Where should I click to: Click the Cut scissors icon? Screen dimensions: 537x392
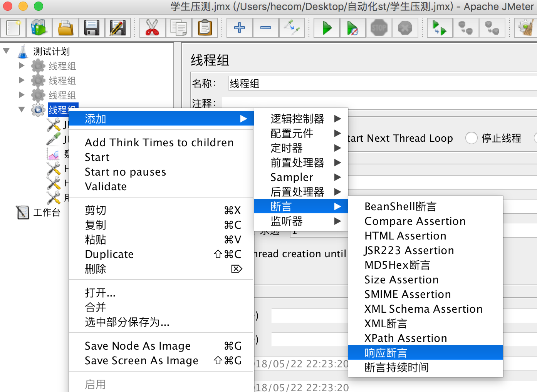[x=152, y=28]
